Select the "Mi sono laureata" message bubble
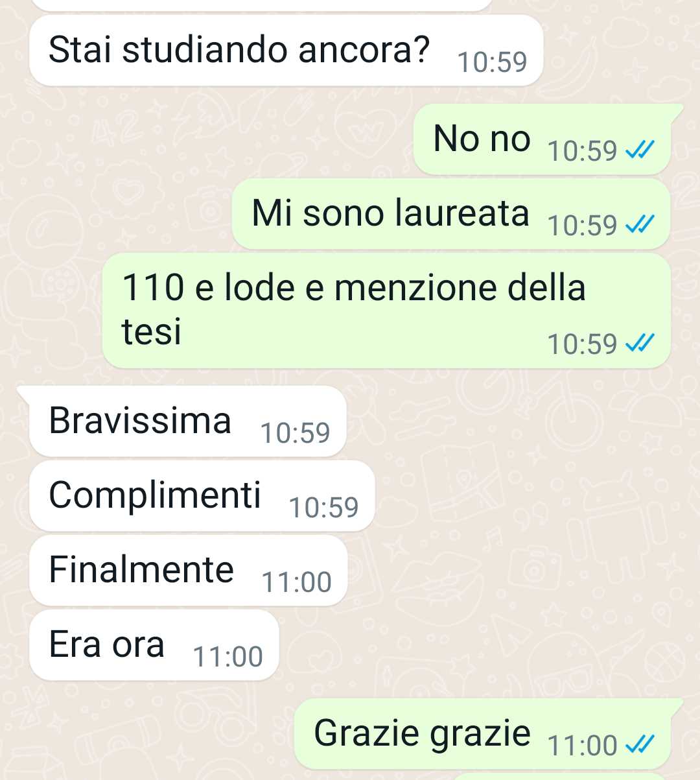This screenshot has width=700, height=780. 451,214
